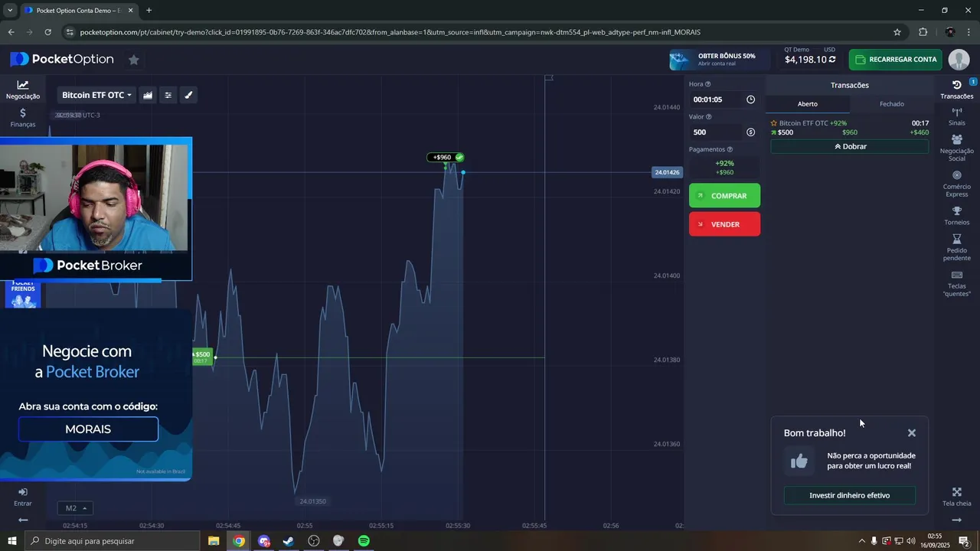
Task: Open Windows notification center
Action: (965, 541)
